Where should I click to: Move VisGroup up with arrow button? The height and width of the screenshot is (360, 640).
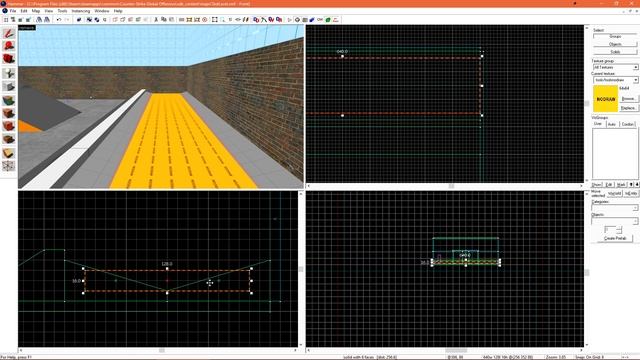(x=631, y=184)
